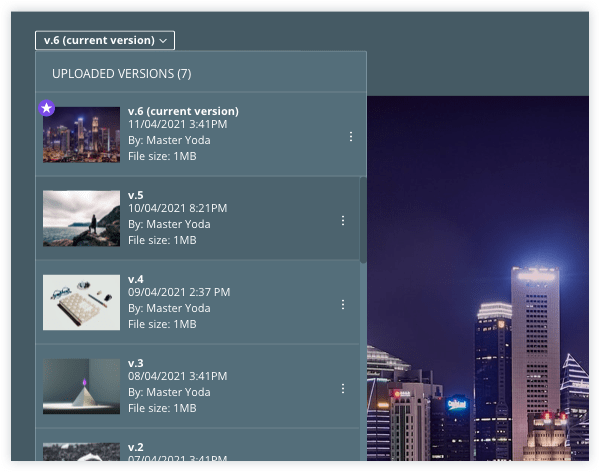
Task: Select the v.4 notebook flatlay thumbnail
Action: [82, 302]
